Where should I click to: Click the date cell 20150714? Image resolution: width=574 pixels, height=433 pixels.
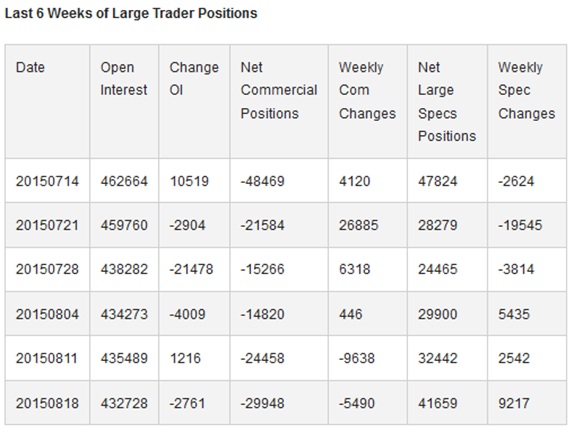(x=47, y=181)
